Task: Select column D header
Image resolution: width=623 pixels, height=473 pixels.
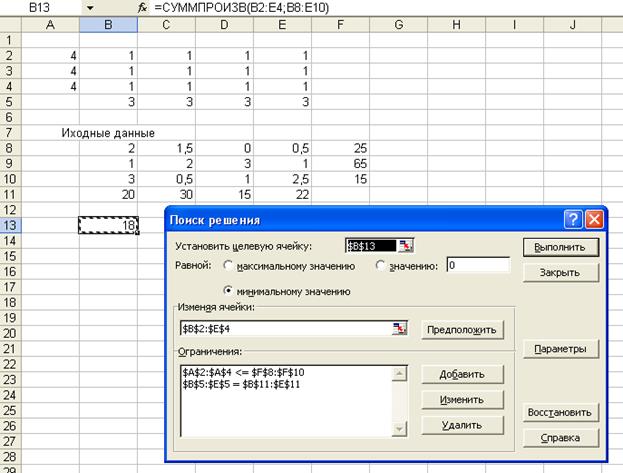Action: tap(224, 25)
